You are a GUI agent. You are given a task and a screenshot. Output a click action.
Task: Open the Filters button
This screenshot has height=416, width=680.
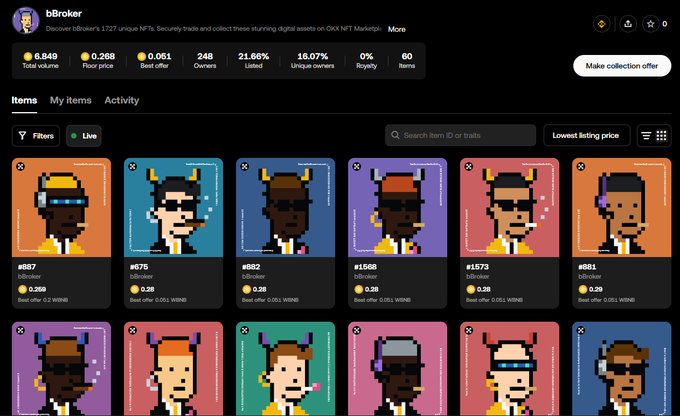[36, 136]
